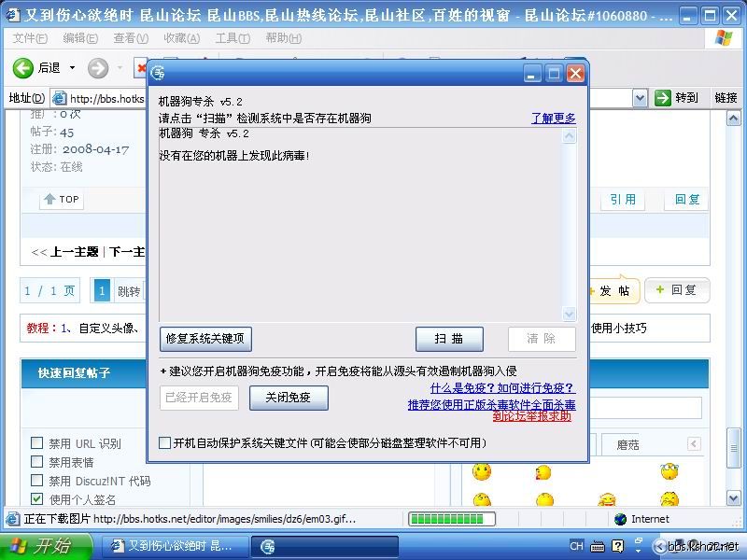The width and height of the screenshot is (747, 560).
Task: Open the 文件(F) menu
Action: 30,38
